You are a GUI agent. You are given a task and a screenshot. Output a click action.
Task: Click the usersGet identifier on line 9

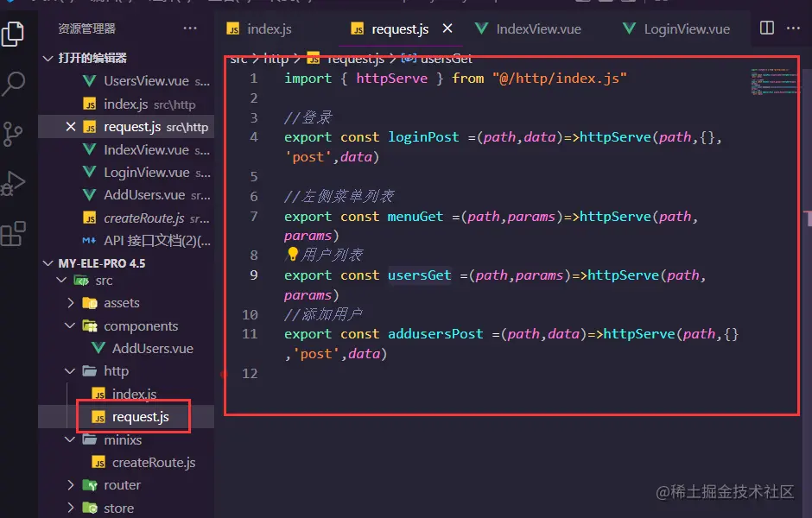pos(420,275)
